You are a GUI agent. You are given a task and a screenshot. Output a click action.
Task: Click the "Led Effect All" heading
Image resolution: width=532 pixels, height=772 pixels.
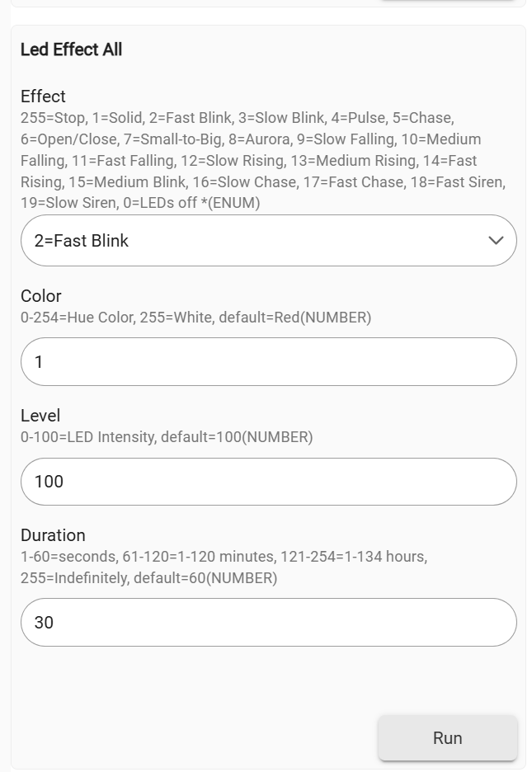click(71, 49)
